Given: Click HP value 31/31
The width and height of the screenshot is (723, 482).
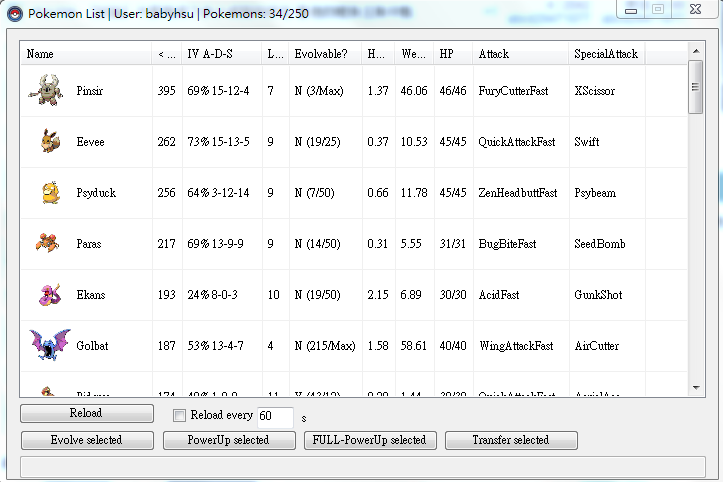Looking at the screenshot, I should [x=453, y=244].
